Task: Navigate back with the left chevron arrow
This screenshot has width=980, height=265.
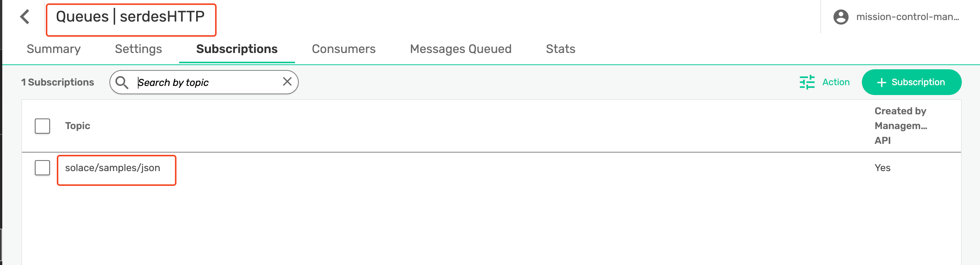Action: [x=25, y=16]
